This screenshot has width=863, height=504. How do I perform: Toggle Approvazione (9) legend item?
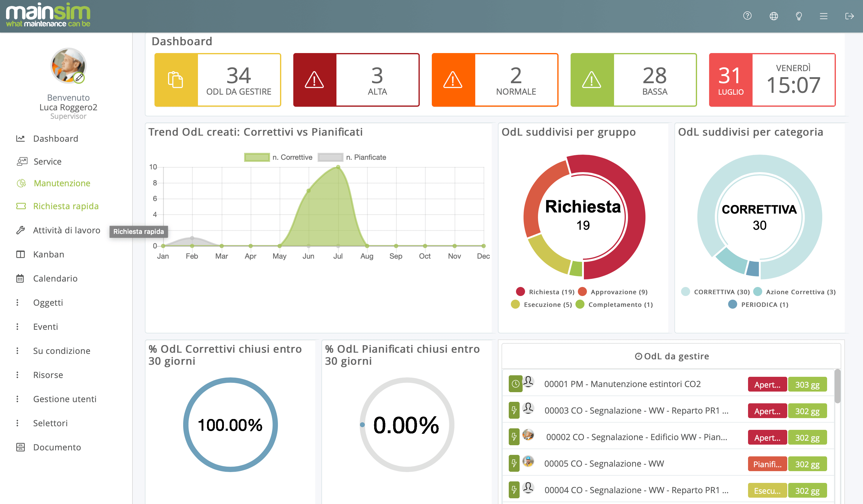point(613,292)
